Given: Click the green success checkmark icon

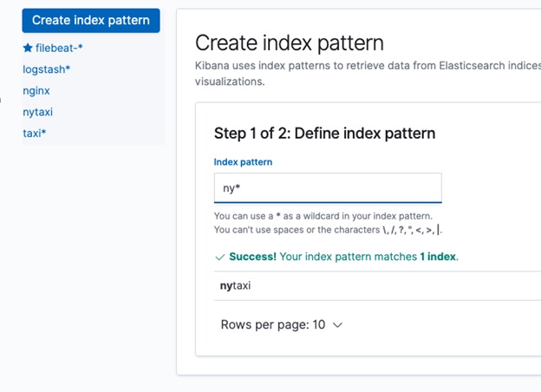Looking at the screenshot, I should (x=220, y=257).
